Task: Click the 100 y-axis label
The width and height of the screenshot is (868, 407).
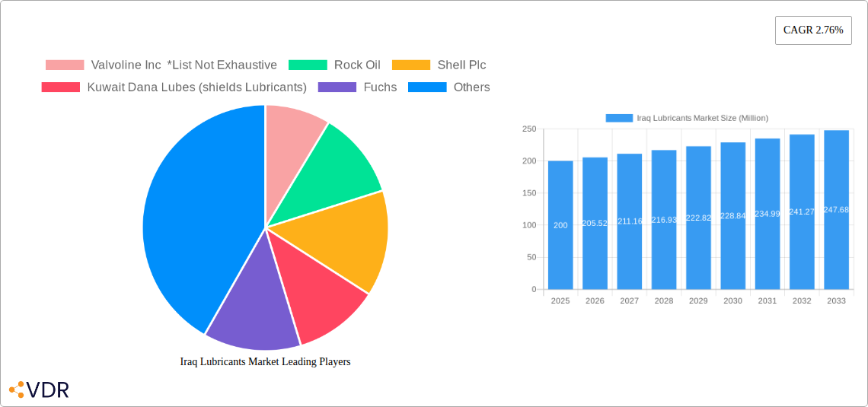Action: point(529,225)
